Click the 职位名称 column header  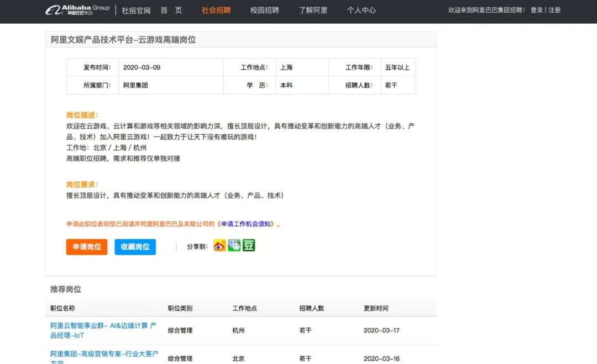tap(62, 308)
